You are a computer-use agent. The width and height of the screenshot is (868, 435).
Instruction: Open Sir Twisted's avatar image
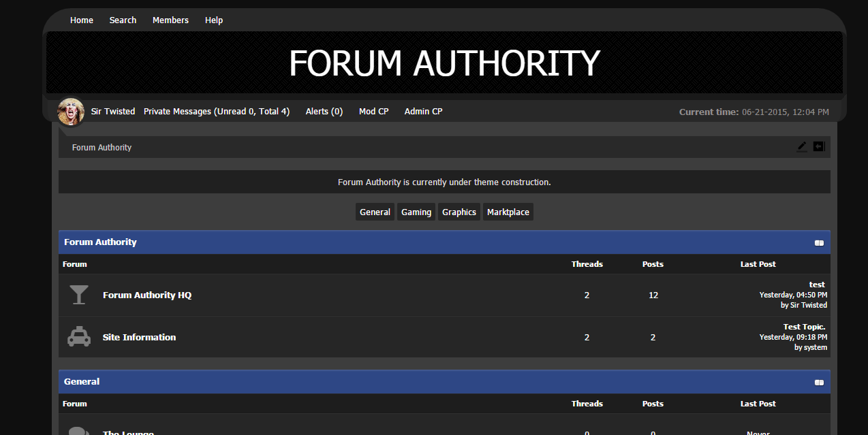click(71, 112)
